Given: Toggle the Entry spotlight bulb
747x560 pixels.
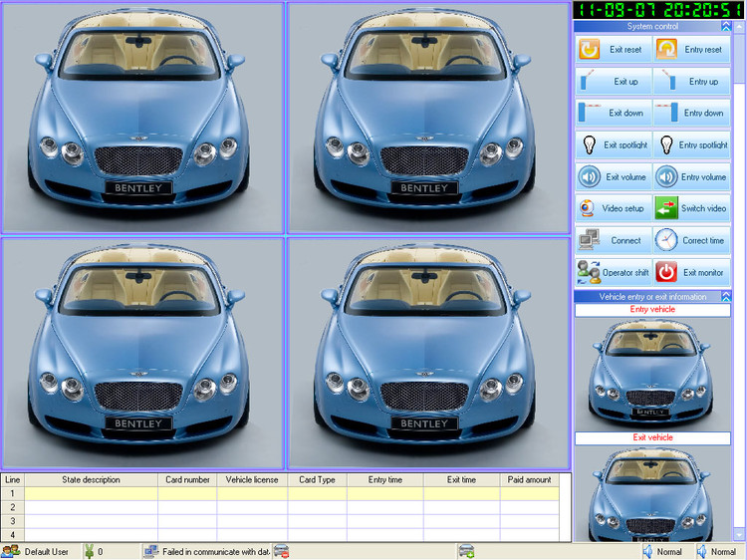Looking at the screenshot, I should (691, 144).
